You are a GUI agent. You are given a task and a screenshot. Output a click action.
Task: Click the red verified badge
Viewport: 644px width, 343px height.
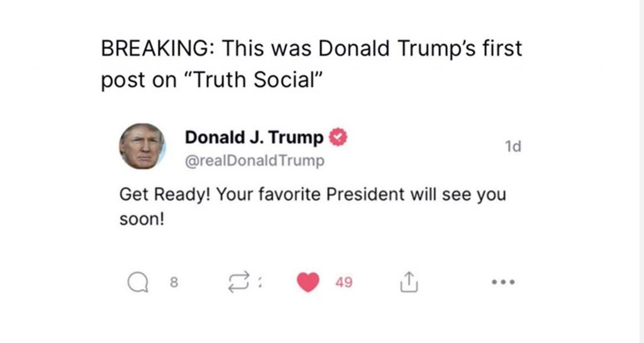[x=338, y=138]
